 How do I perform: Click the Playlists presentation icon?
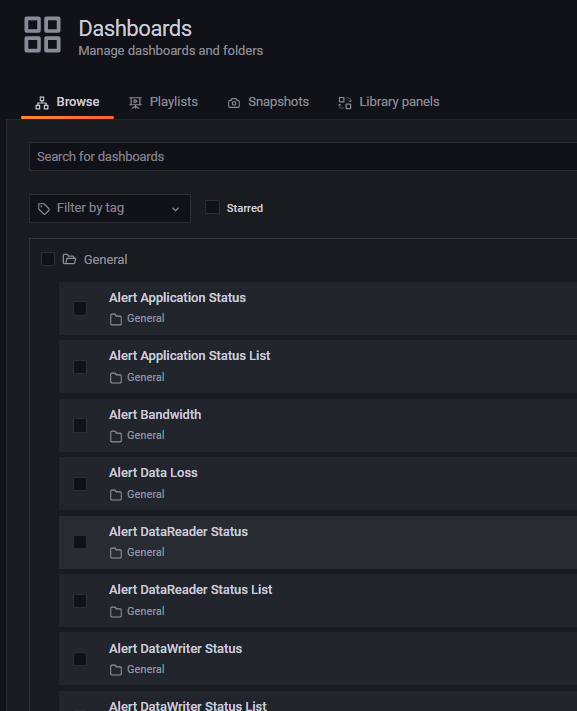click(x=135, y=103)
